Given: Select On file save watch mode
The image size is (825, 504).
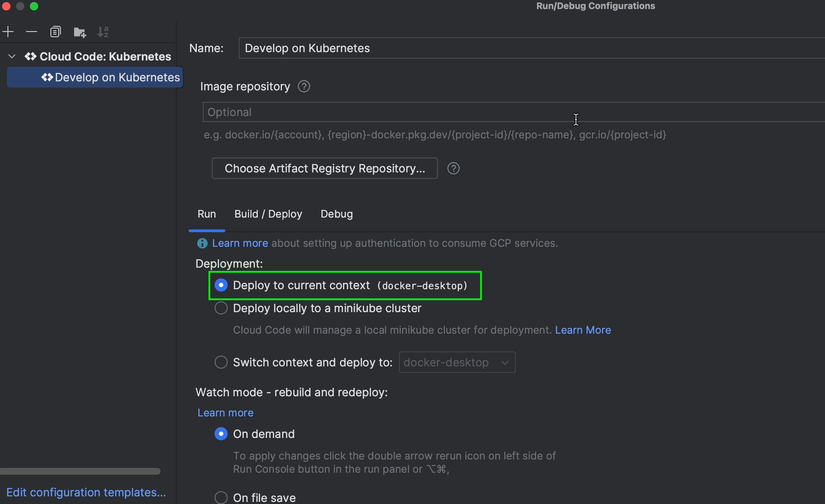Looking at the screenshot, I should [221, 497].
